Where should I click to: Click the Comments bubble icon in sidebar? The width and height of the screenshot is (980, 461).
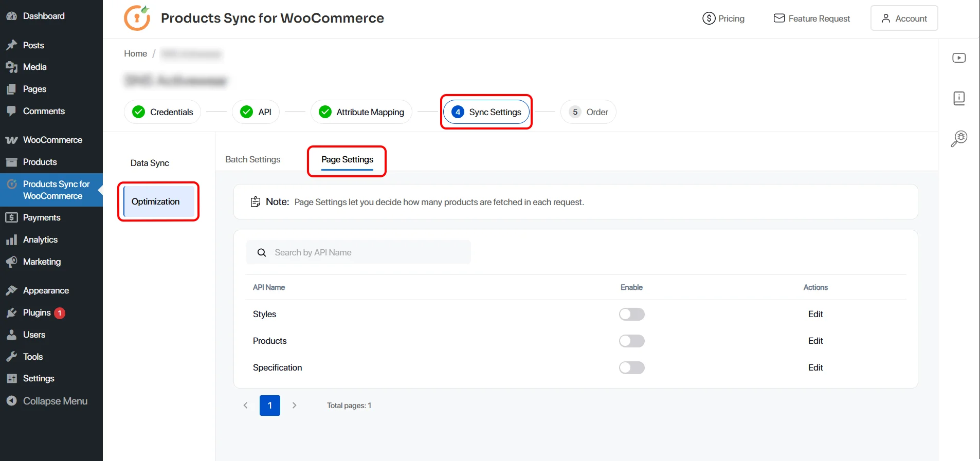click(11, 111)
